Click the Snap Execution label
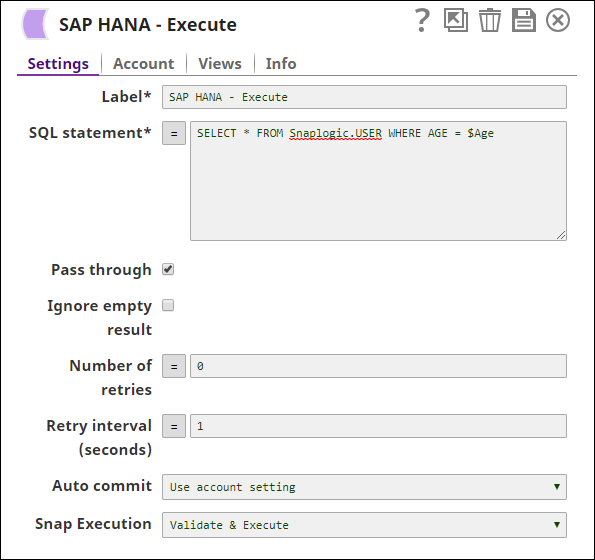Image resolution: width=595 pixels, height=560 pixels. 93,524
